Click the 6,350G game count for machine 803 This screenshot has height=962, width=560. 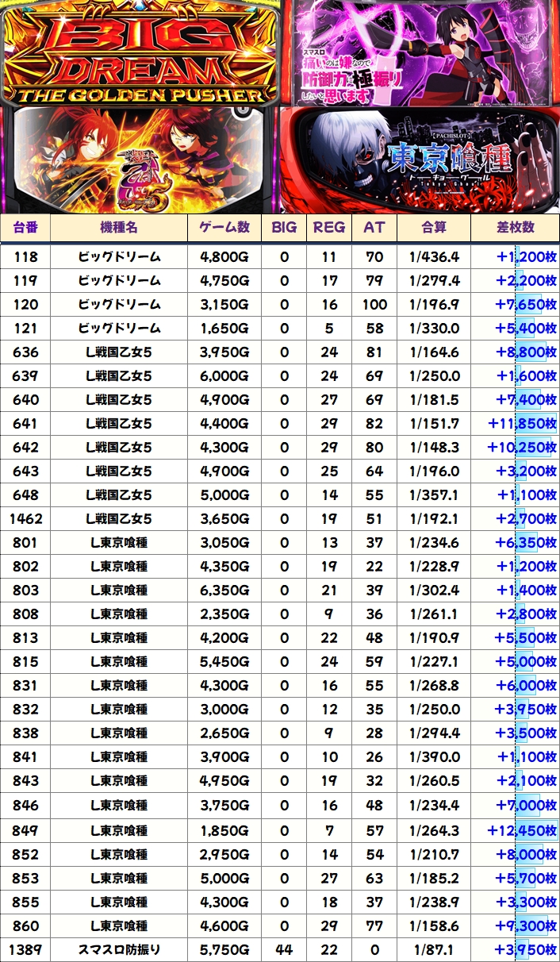224,591
